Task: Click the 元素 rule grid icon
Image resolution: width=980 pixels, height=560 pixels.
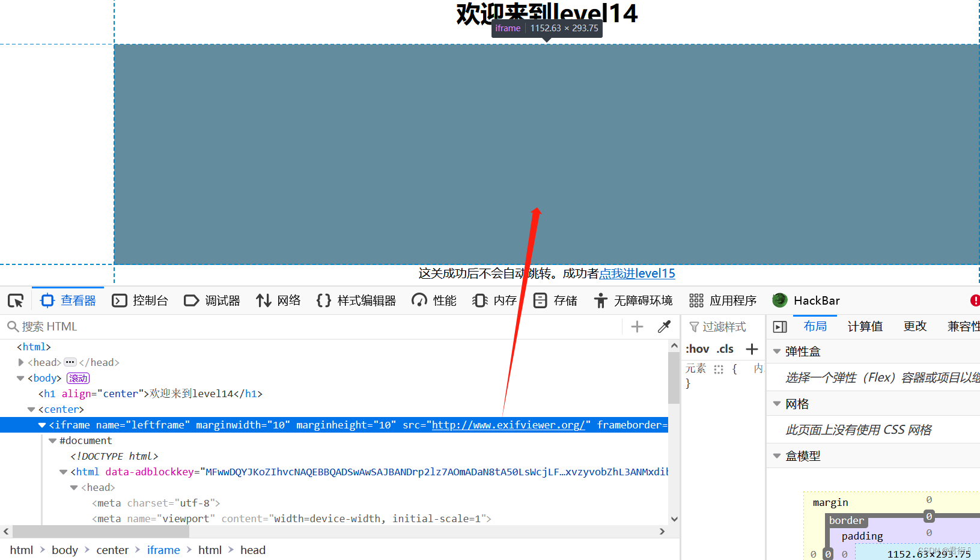Action: coord(719,369)
